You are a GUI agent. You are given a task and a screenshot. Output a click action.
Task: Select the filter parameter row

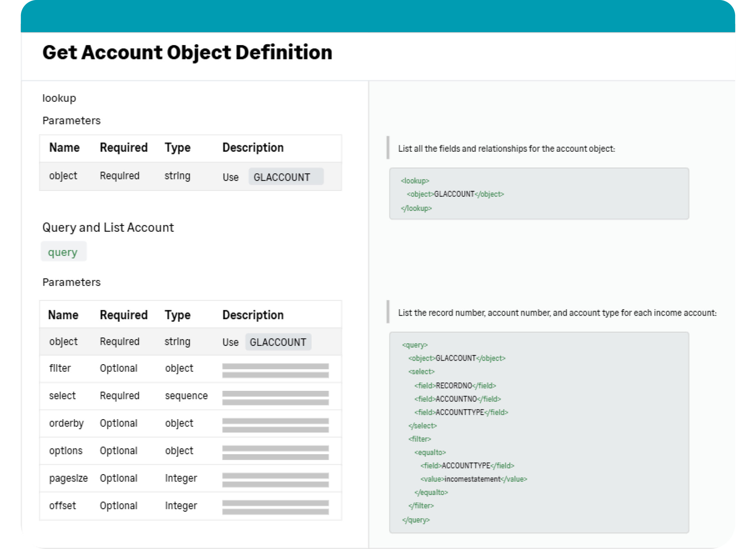click(190, 368)
